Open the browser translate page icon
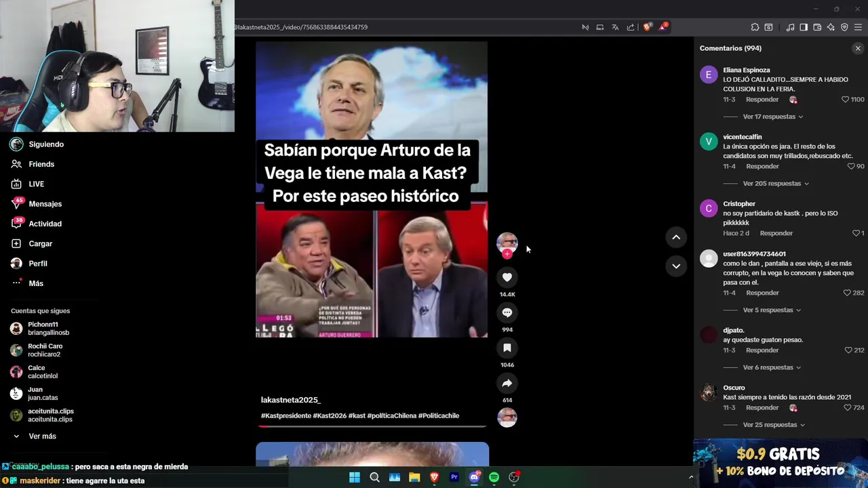Image resolution: width=868 pixels, height=488 pixels. click(615, 27)
